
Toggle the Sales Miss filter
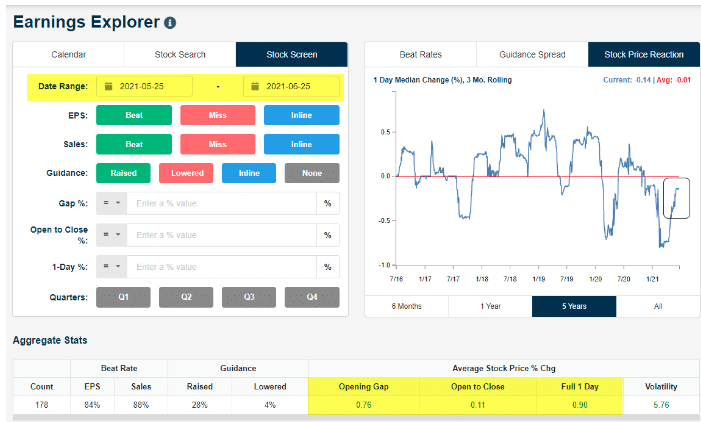coord(217,144)
